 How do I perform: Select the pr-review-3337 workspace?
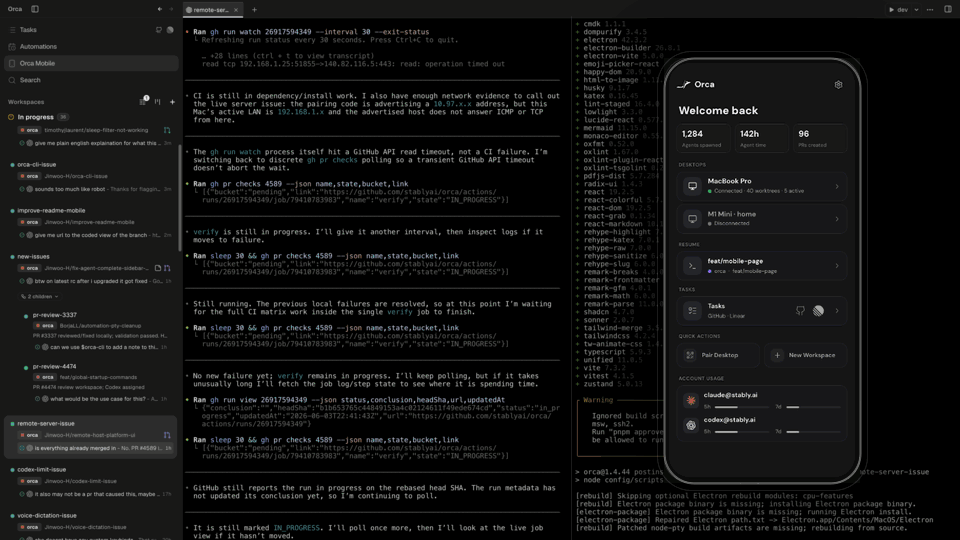(x=54, y=315)
